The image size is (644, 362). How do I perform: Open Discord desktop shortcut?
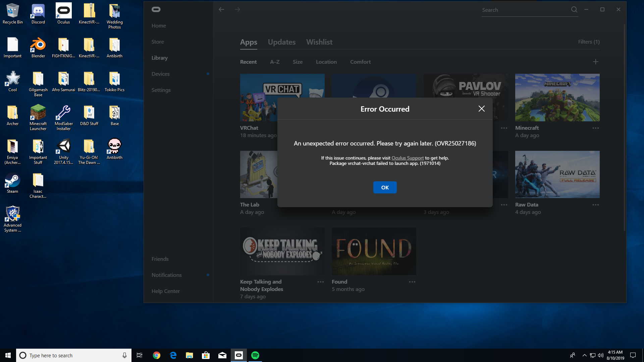38,14
